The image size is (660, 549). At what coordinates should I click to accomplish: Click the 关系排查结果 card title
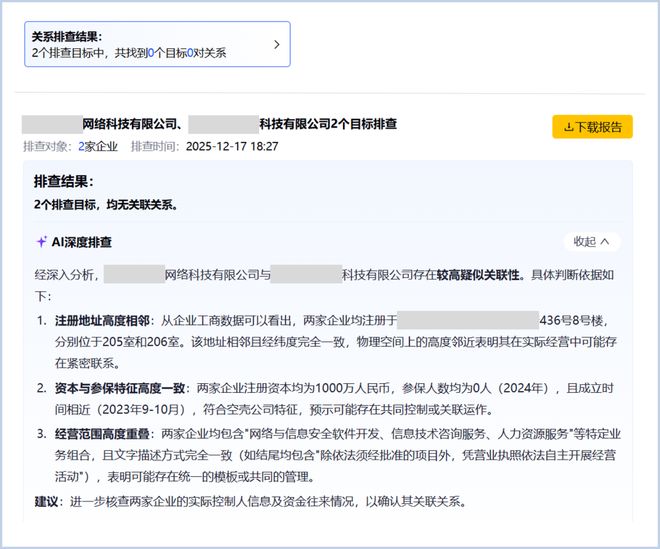(67, 37)
